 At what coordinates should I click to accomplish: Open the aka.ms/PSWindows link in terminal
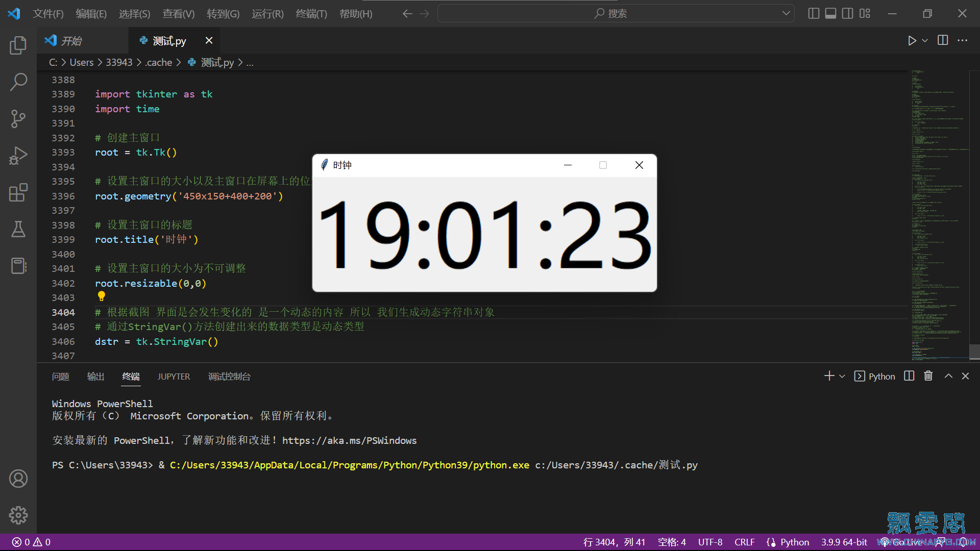pos(349,440)
